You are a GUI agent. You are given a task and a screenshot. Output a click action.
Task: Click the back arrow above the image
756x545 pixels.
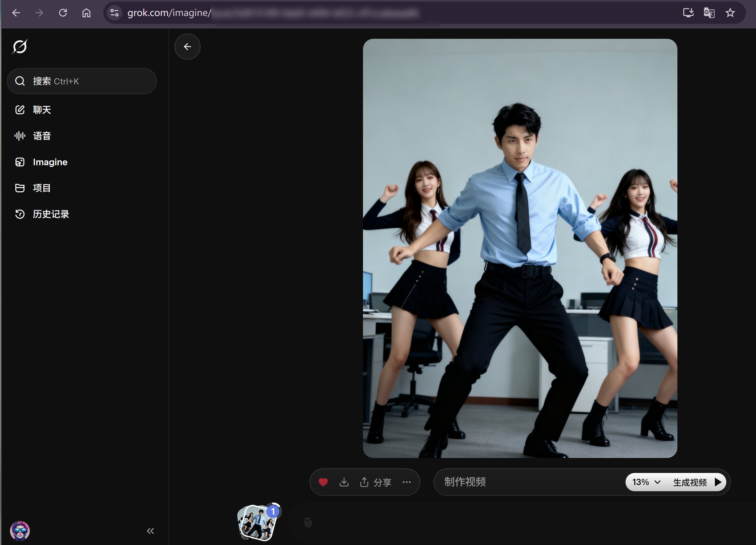187,47
